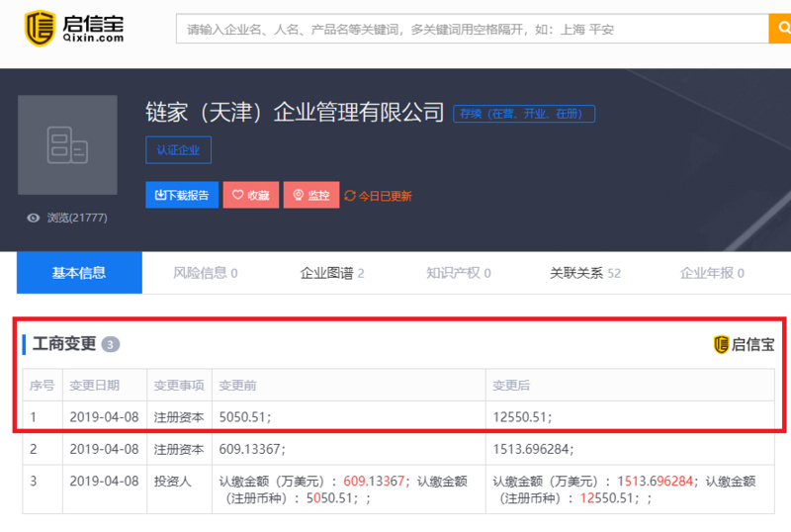Select the 基本信息 tab

pos(79,273)
